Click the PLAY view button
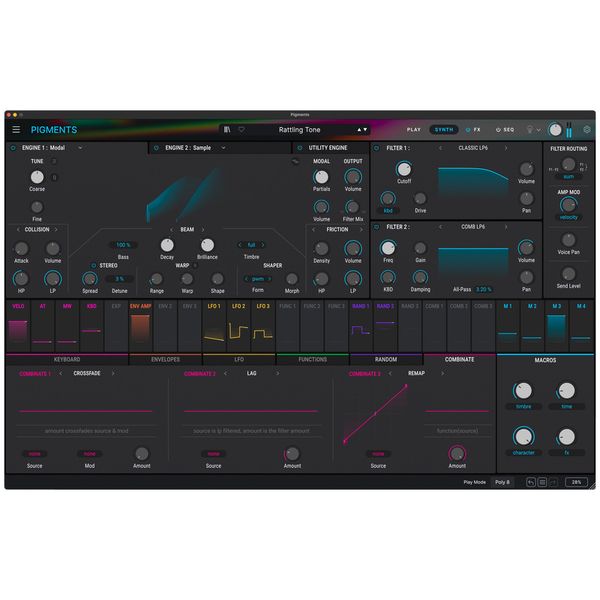This screenshot has height=600, width=600. pyautogui.click(x=414, y=130)
